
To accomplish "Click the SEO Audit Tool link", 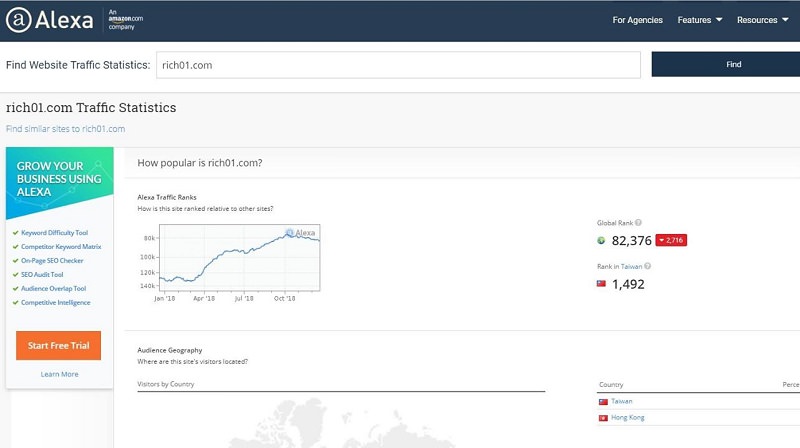I will click(42, 275).
